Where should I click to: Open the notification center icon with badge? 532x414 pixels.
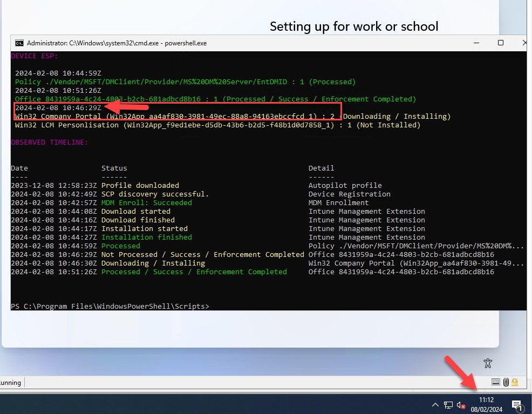point(517,405)
